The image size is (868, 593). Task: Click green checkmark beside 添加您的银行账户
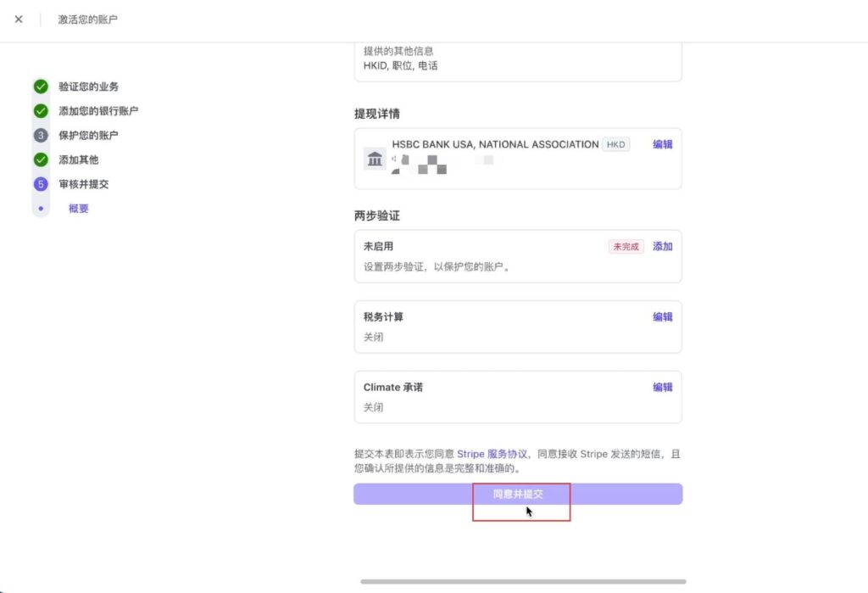pyautogui.click(x=41, y=111)
